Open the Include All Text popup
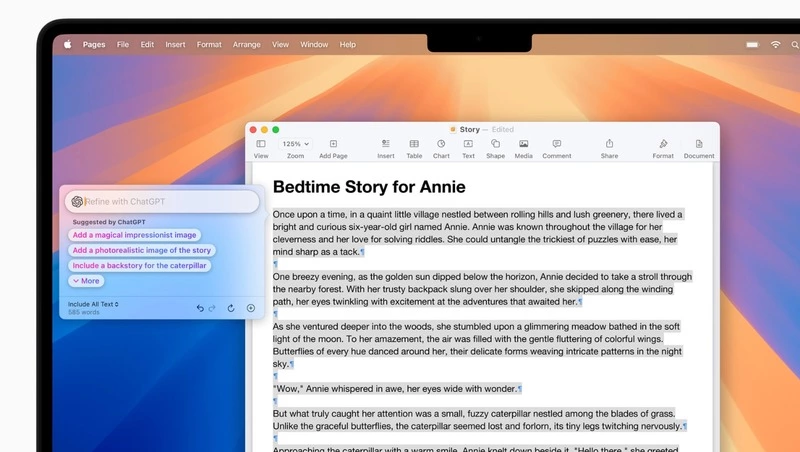 (93, 304)
